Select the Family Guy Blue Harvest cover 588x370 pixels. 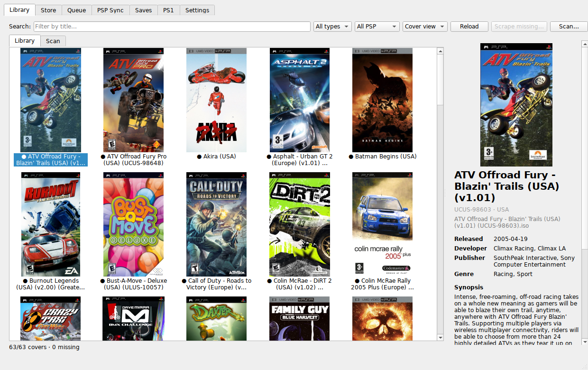300,318
